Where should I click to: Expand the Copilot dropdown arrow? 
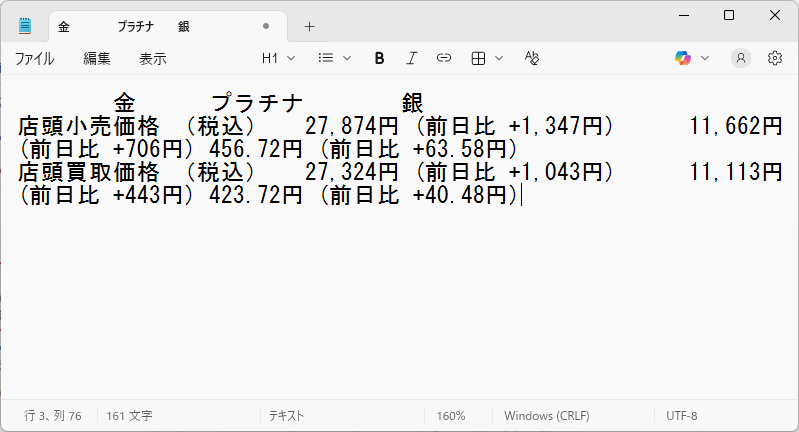click(705, 58)
